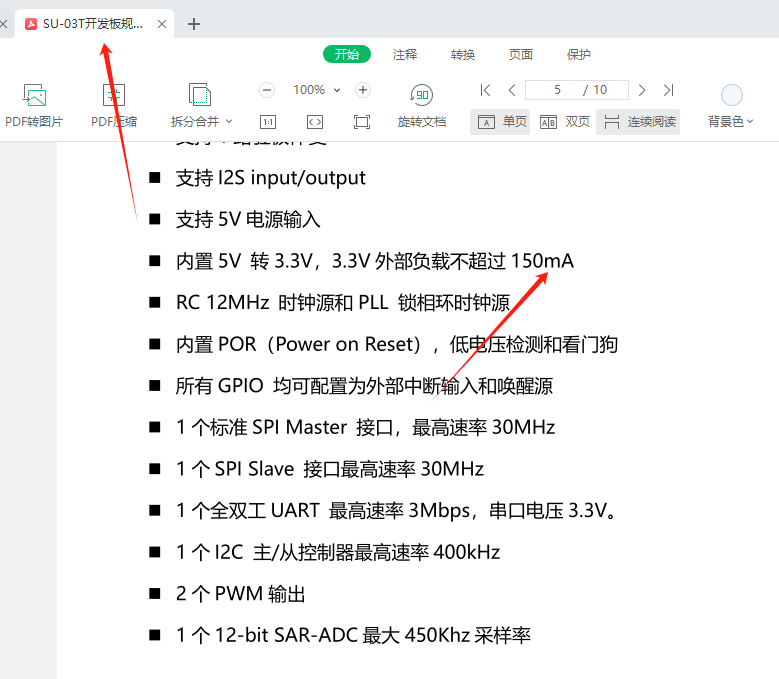Viewport: 779px width, 679px height.
Task: Click the PDF转图片 icon
Action: coord(35,96)
